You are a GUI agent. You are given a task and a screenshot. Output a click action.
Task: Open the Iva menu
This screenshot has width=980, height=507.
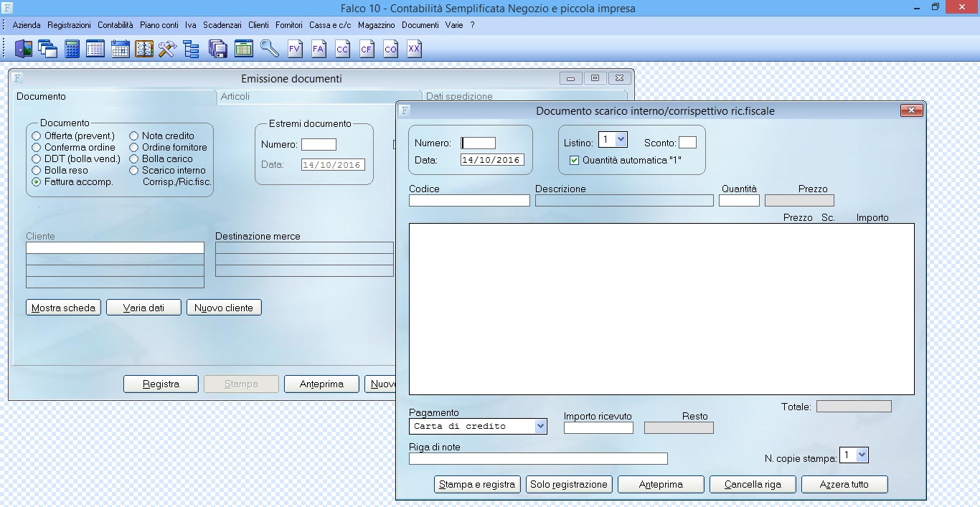[x=190, y=25]
